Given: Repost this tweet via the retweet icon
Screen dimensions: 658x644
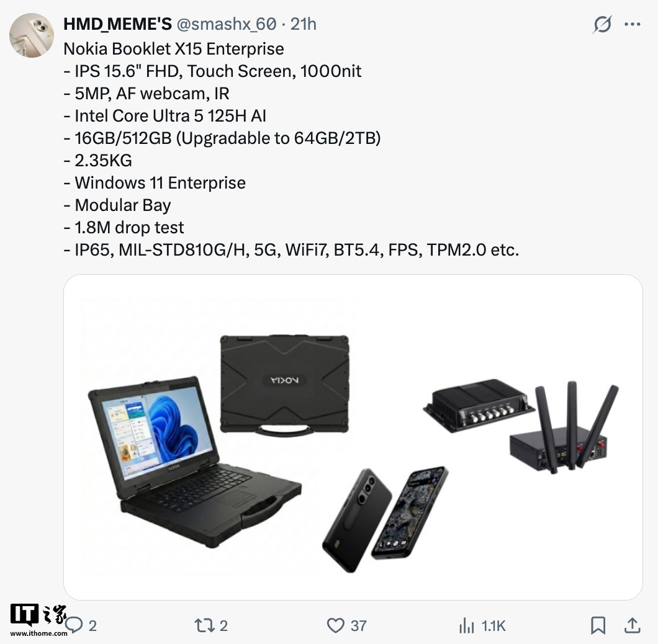Looking at the screenshot, I should [x=204, y=625].
